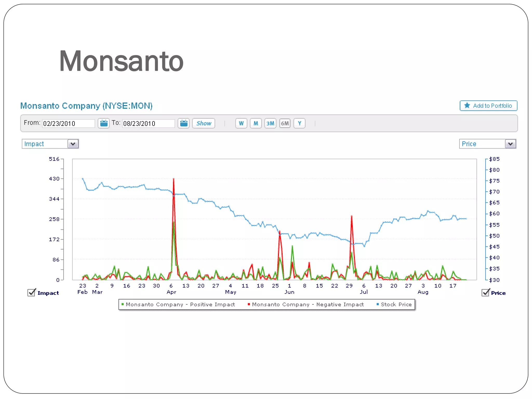Toggle the Price checkbox
The width and height of the screenshot is (532, 399).
coord(486,292)
